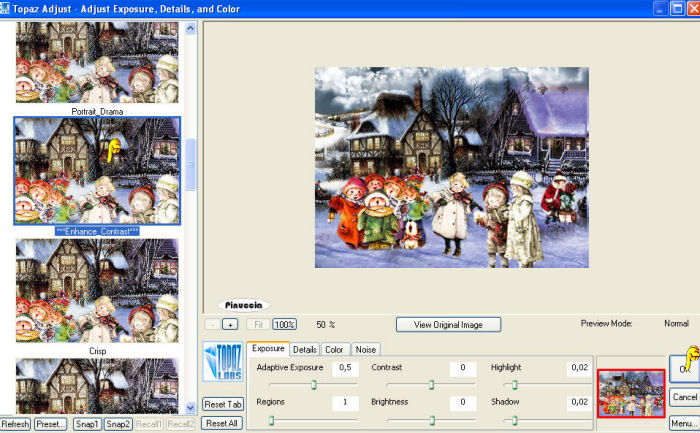Click the Contrast slider handle
700x433 pixels.
pyautogui.click(x=431, y=384)
